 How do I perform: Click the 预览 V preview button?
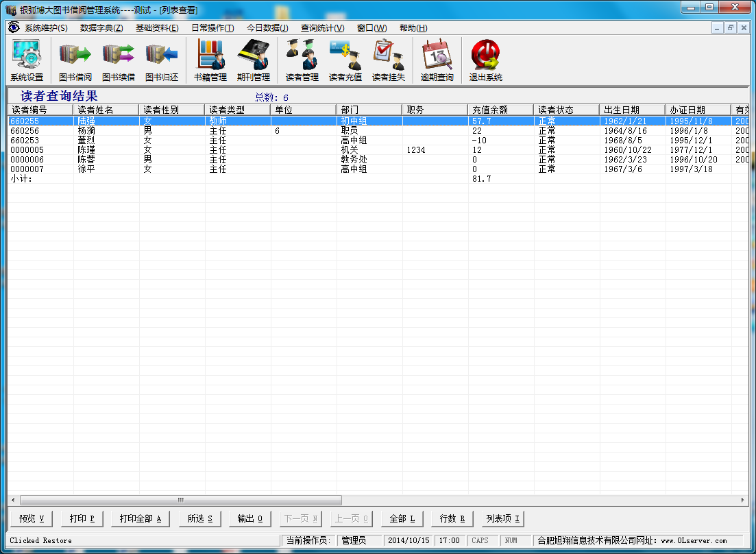point(32,519)
